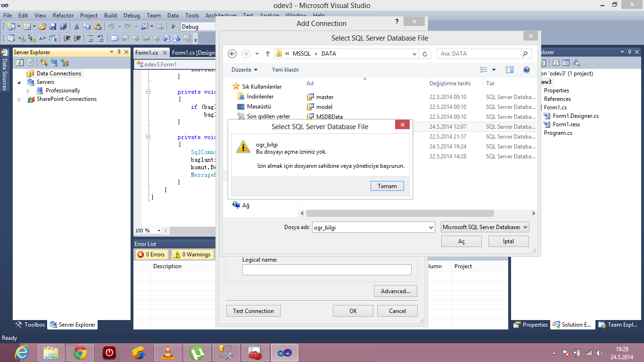
Task: Switch to the Team Explorer tab
Action: (x=618, y=325)
